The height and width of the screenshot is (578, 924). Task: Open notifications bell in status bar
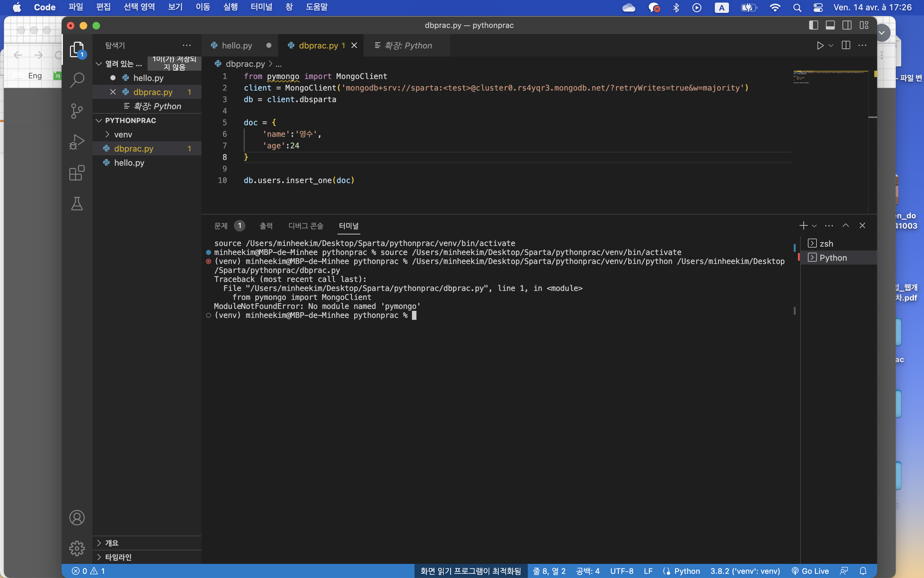click(x=863, y=571)
